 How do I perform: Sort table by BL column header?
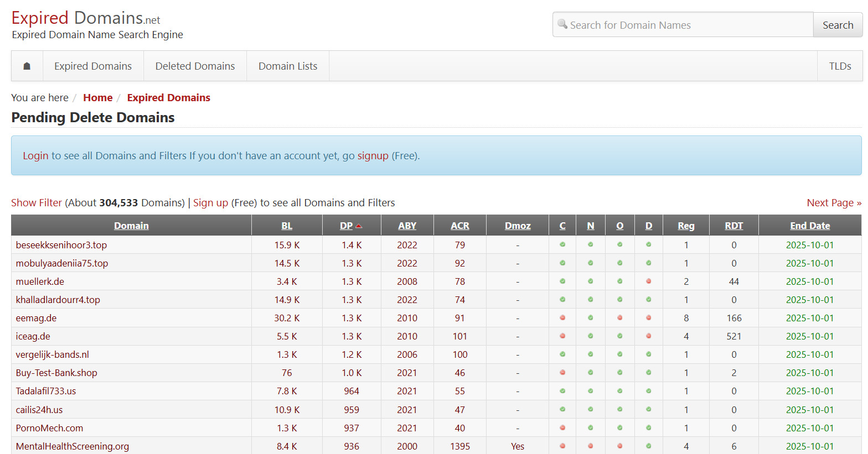pos(287,226)
